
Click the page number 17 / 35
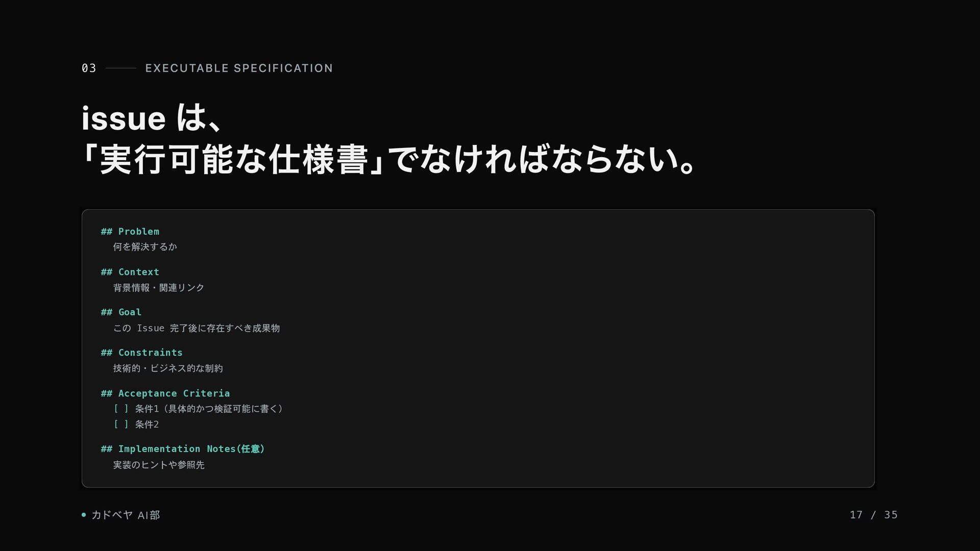[873, 515]
